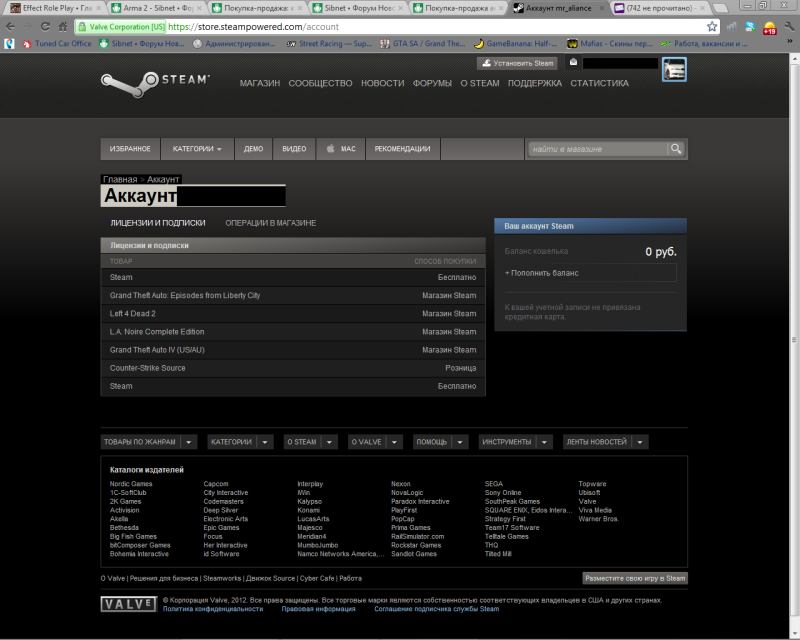The width and height of the screenshot is (800, 640).
Task: Click the browser back arrow
Action: click(x=11, y=27)
